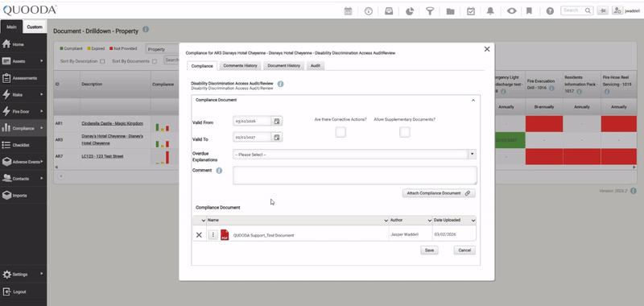
Task: Open Cinderella Castle - Magic Kingdom link
Action: click(x=112, y=123)
